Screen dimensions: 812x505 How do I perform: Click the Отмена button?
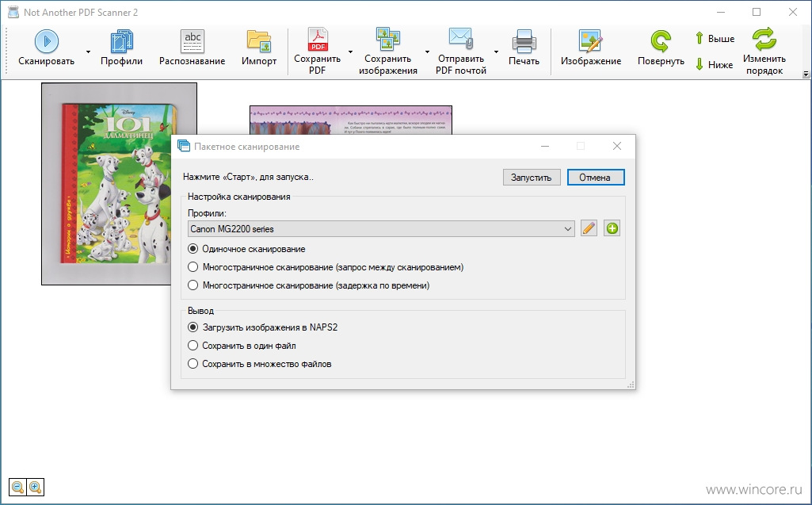point(596,178)
